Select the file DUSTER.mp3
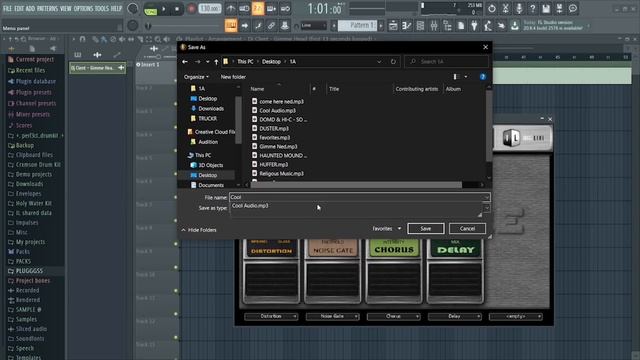This screenshot has width=640, height=360. tap(274, 129)
